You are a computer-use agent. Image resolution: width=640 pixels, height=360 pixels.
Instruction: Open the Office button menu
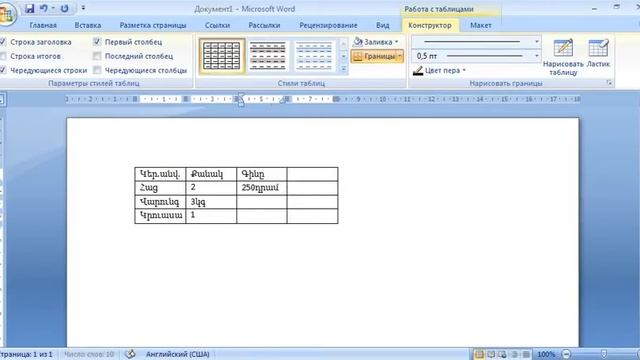tap(7, 13)
